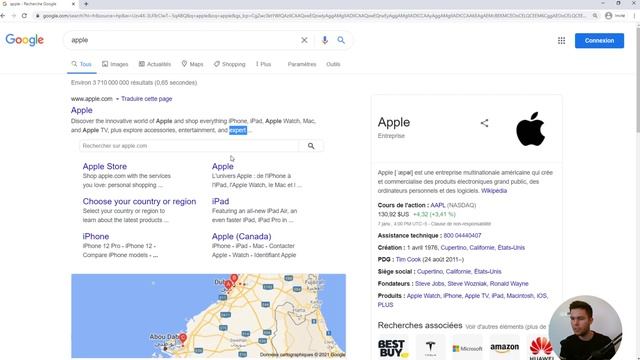Share the Apple knowledge panel
The image size is (640, 360).
(484, 123)
